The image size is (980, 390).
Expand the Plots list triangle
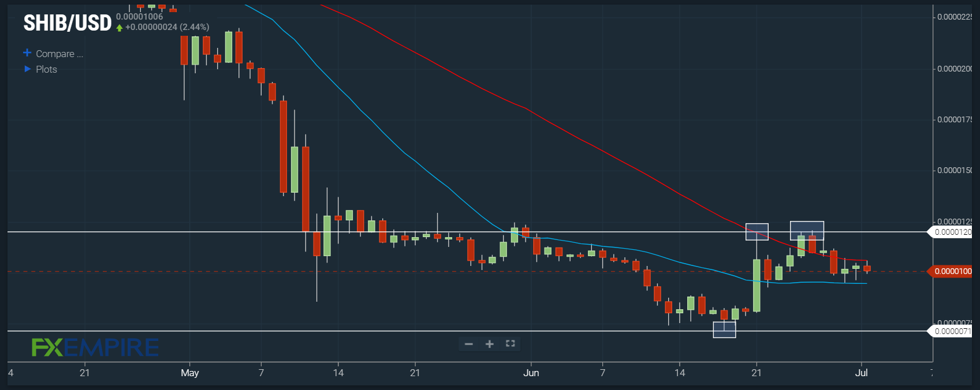(x=27, y=69)
